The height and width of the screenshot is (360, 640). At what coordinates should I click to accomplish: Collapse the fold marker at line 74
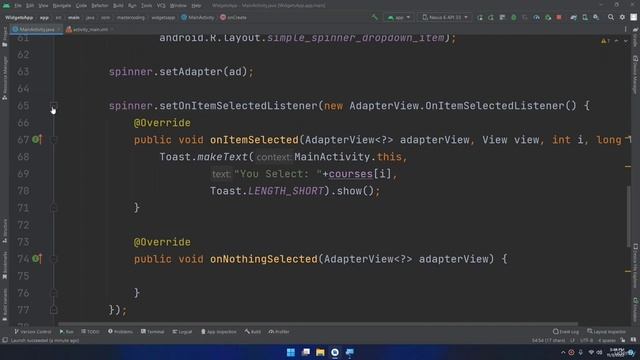pyautogui.click(x=53, y=259)
